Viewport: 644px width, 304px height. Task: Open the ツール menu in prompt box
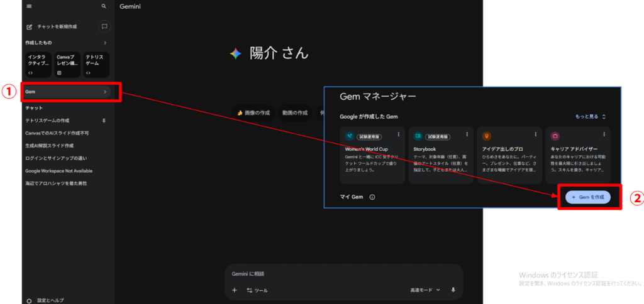click(257, 290)
